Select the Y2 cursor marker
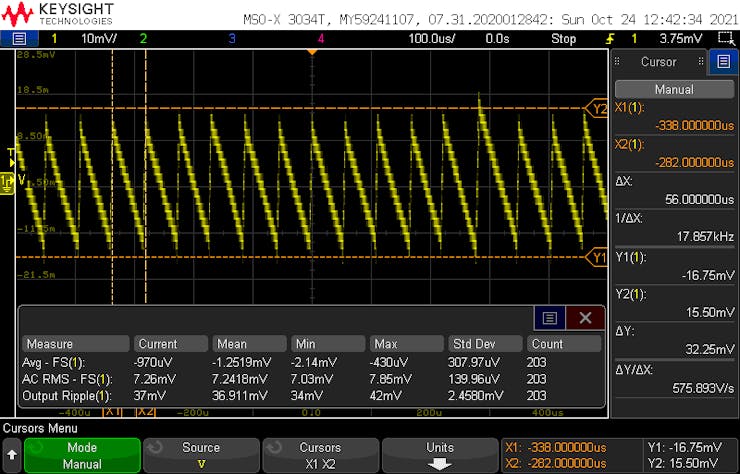Screen dimensions: 740x474 pyautogui.click(x=598, y=108)
